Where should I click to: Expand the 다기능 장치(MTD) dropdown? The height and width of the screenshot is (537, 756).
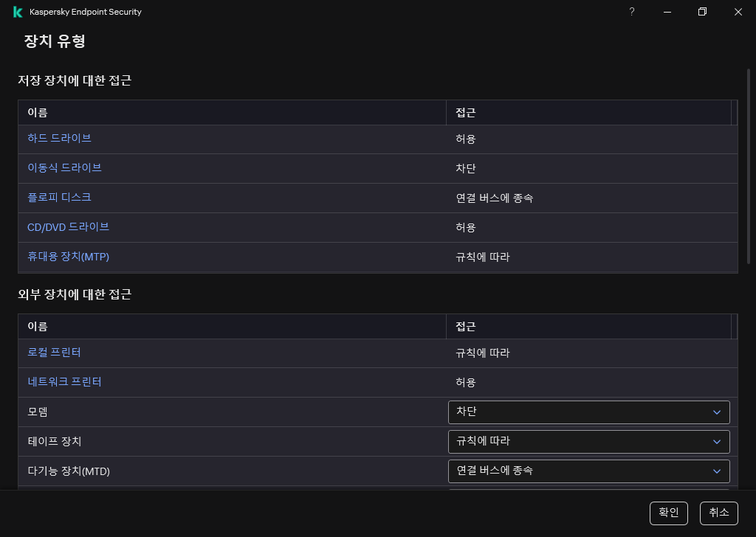[x=588, y=471]
